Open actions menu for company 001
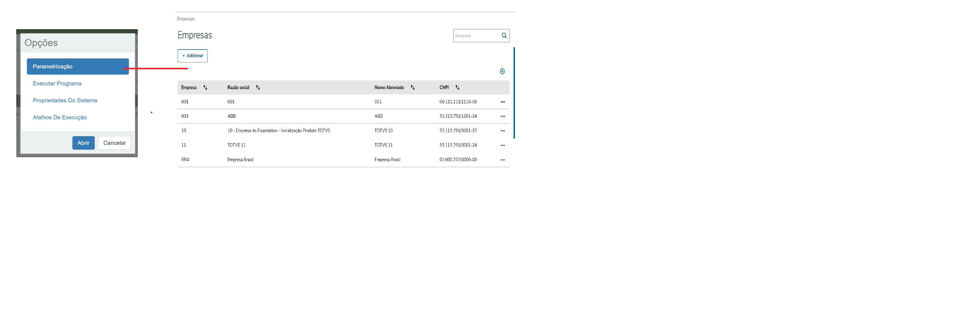The height and width of the screenshot is (334, 980). [x=502, y=102]
